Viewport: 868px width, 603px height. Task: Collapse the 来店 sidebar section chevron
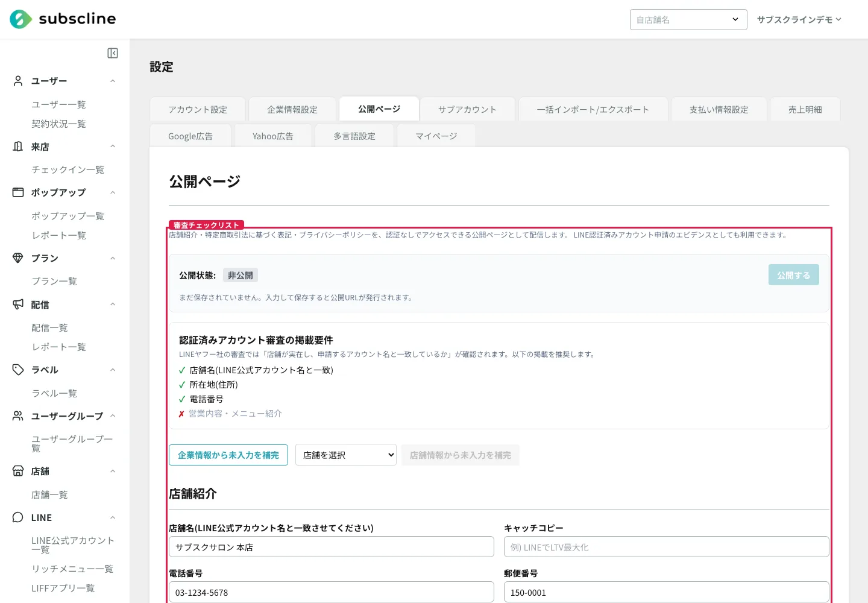(113, 147)
